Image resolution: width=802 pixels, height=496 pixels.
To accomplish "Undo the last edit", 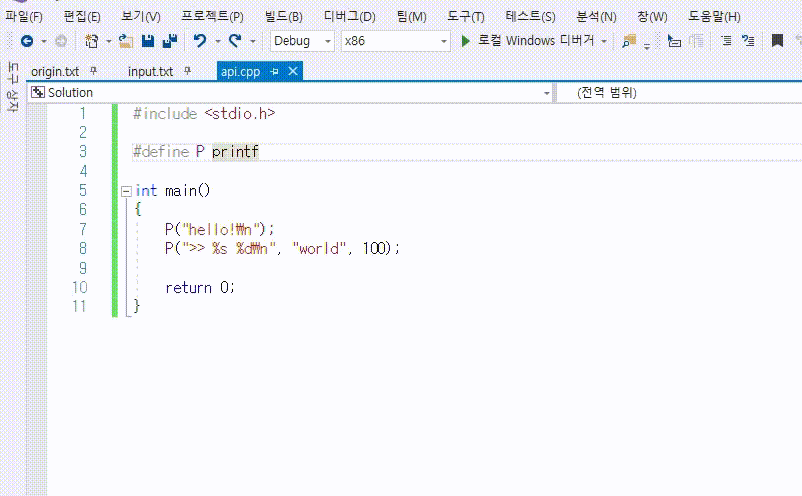I will tap(200, 41).
